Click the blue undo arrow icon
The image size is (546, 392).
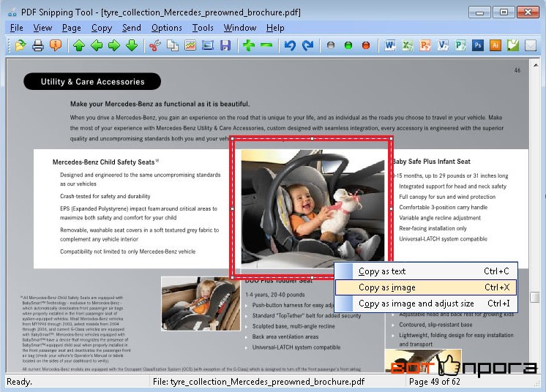[290, 45]
